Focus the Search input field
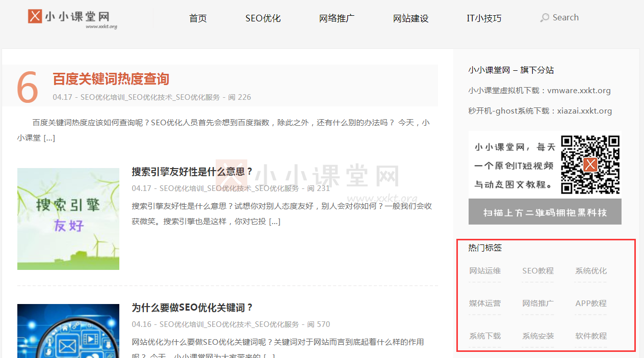 tap(566, 17)
